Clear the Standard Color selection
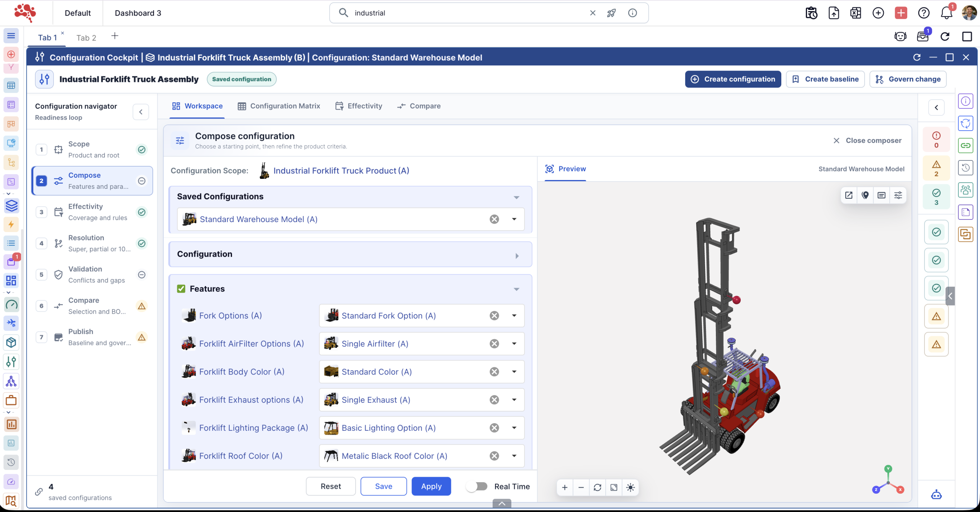 495,372
